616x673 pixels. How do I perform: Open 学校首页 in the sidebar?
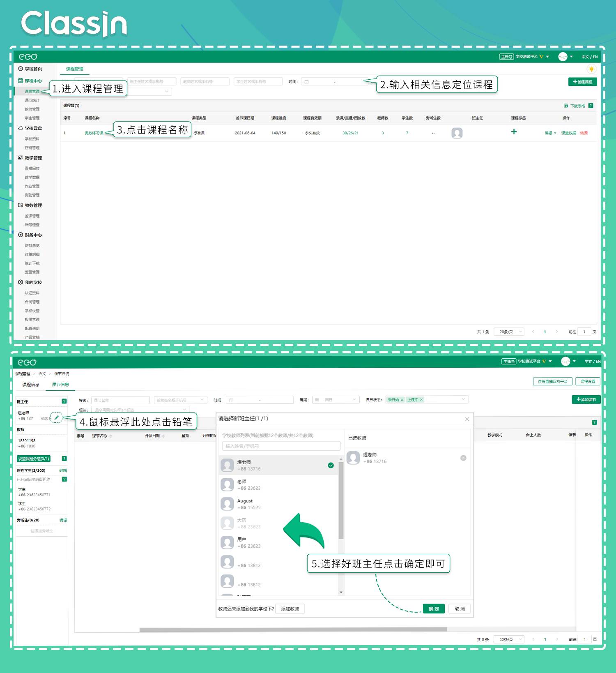33,69
